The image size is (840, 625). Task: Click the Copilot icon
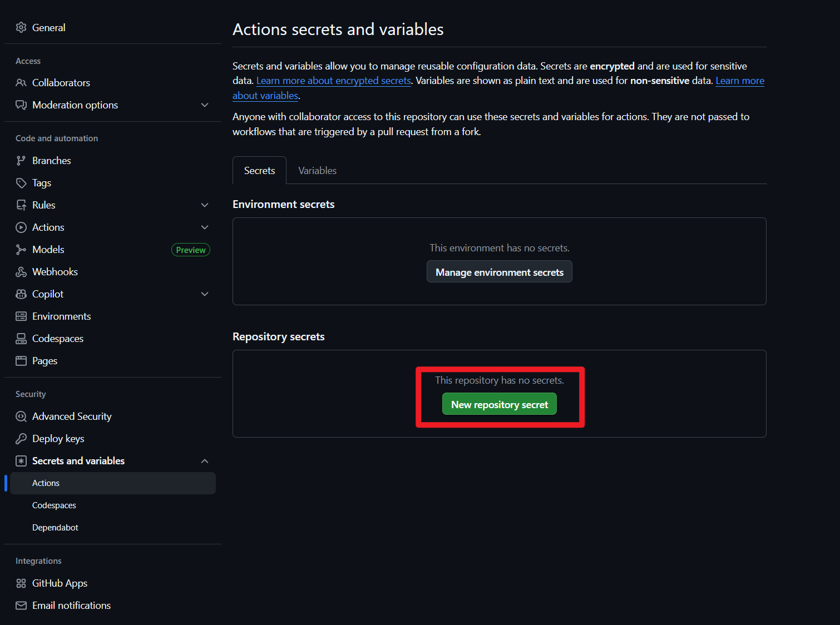[x=21, y=294]
